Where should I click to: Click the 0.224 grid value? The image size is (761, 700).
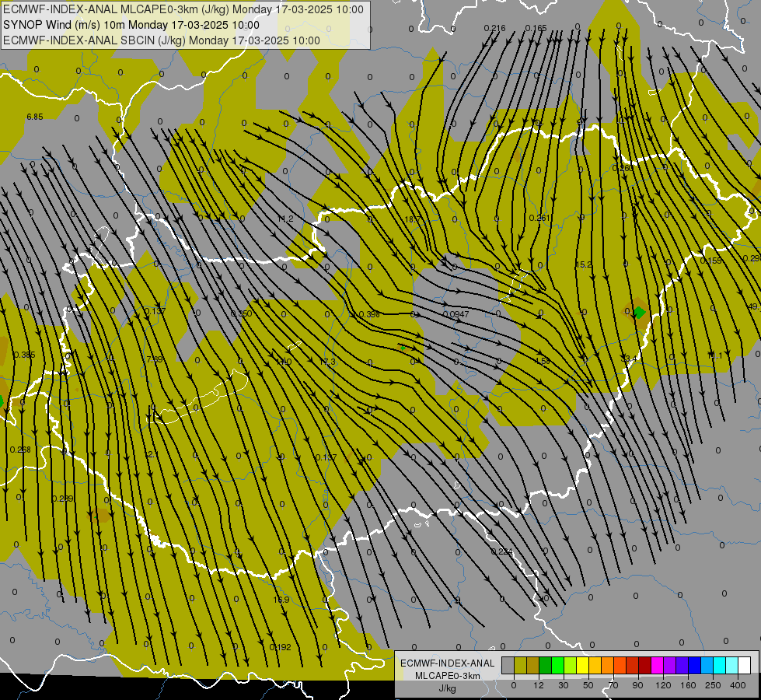502,552
